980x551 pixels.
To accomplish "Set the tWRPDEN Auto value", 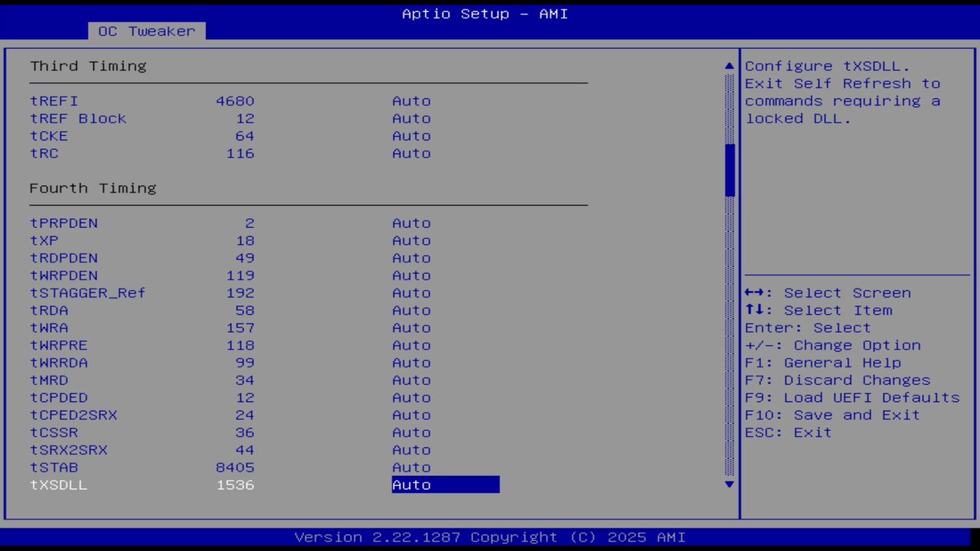I will [411, 275].
